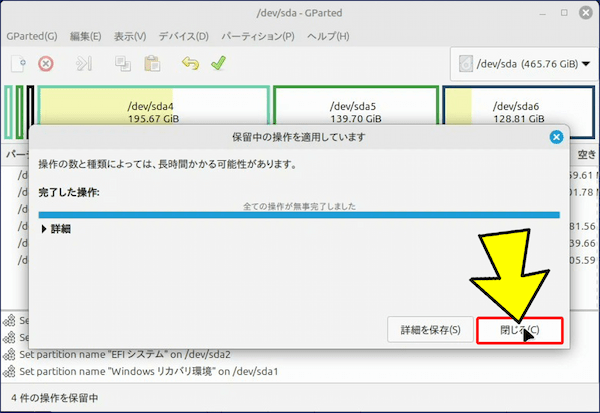The image size is (600, 413).
Task: Expand the 詳細 details disclosure triangle
Action: [x=44, y=229]
